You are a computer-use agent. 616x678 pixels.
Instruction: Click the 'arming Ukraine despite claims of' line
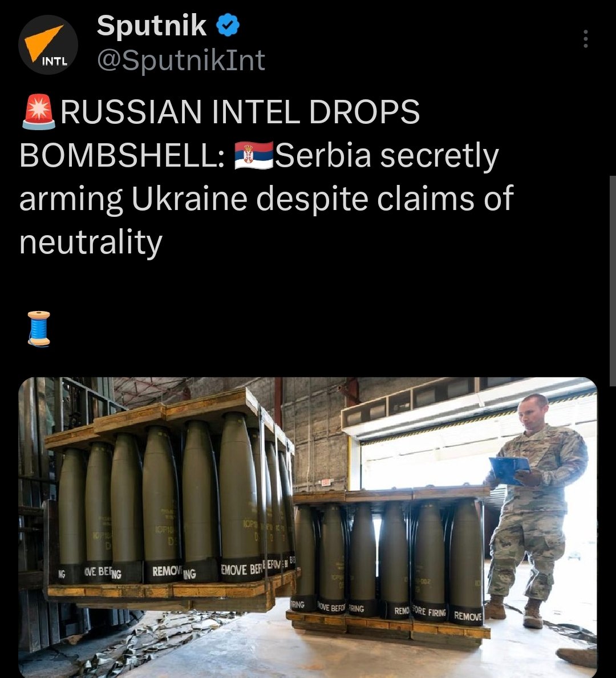(x=266, y=199)
